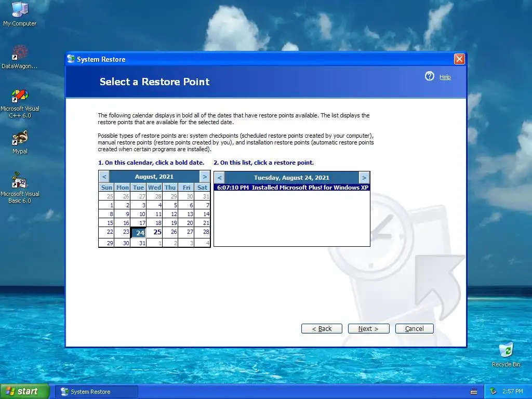Click the Back button

point(322,328)
